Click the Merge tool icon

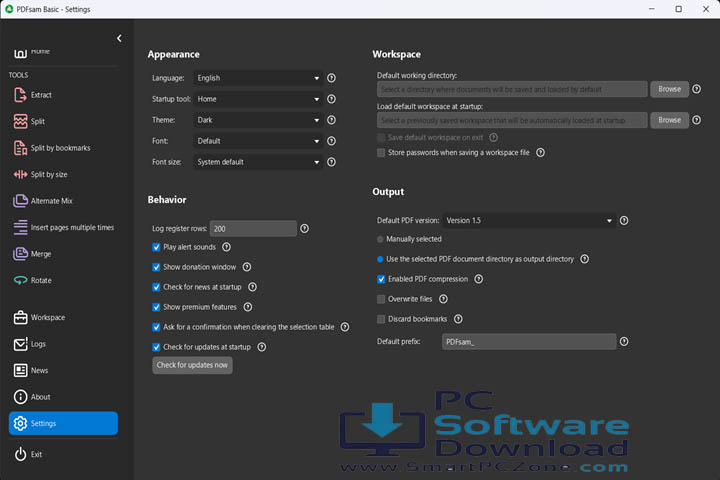(x=20, y=254)
